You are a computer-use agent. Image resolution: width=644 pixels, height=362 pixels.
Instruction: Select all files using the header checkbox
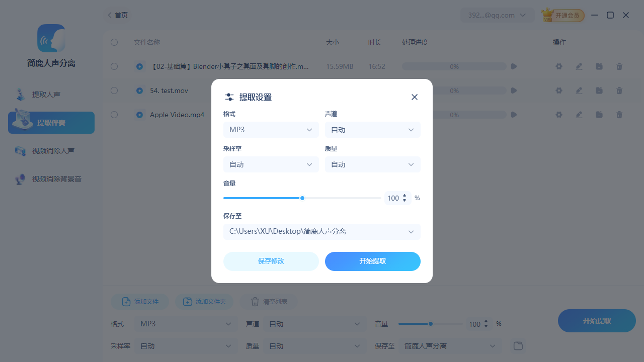(114, 42)
